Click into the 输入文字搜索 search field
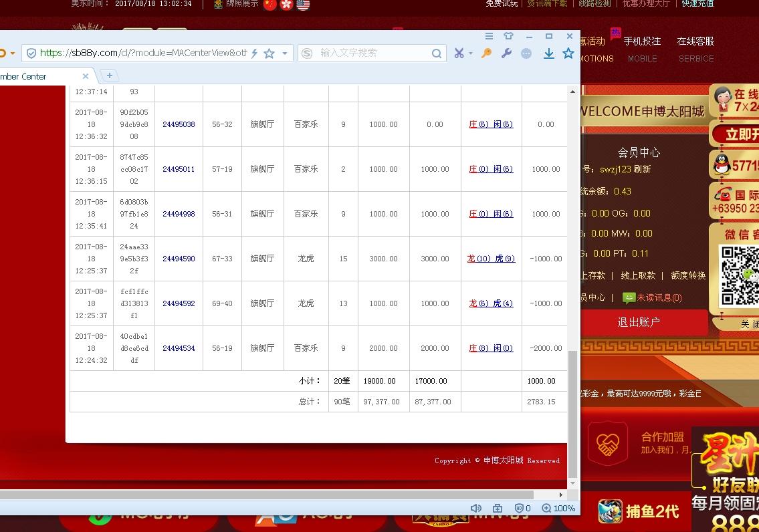This screenshot has width=759, height=532. click(x=372, y=53)
